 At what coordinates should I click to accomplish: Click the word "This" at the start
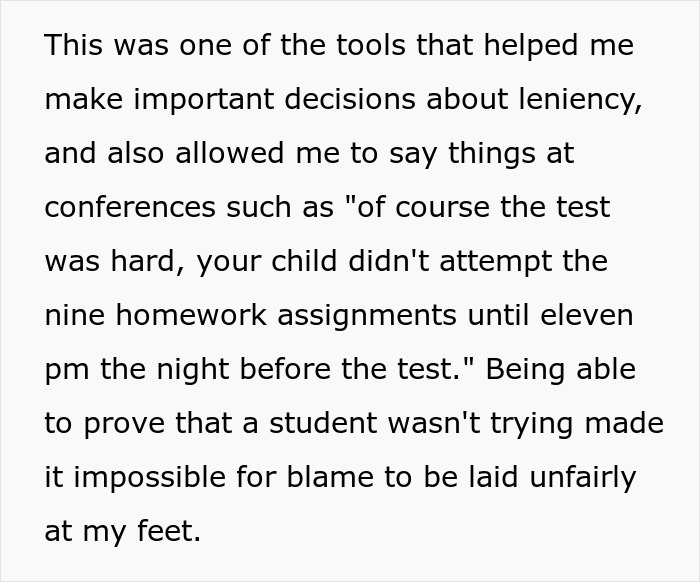(x=73, y=45)
